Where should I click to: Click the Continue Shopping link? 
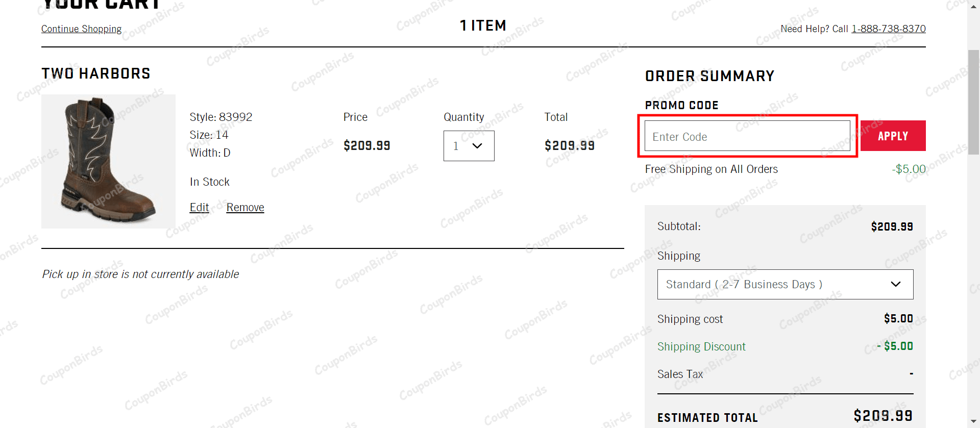[x=81, y=29]
